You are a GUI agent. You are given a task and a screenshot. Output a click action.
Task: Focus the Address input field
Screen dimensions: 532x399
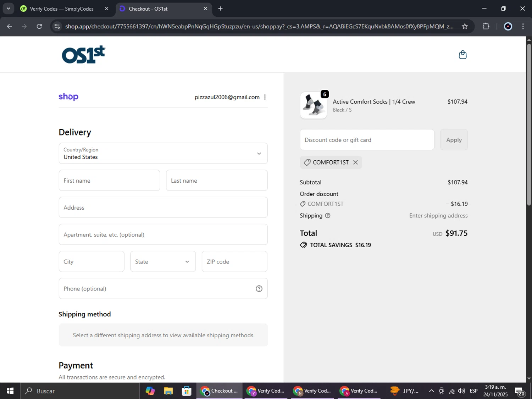click(163, 207)
